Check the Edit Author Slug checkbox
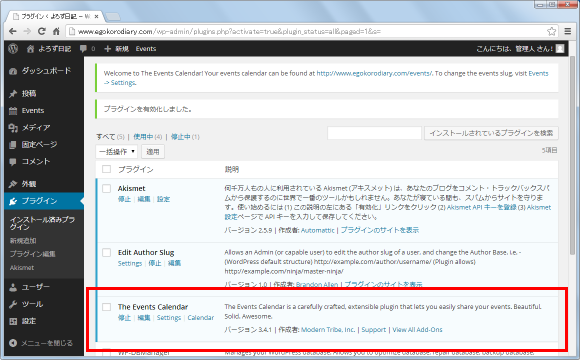The height and width of the screenshot is (360, 580). 107,252
